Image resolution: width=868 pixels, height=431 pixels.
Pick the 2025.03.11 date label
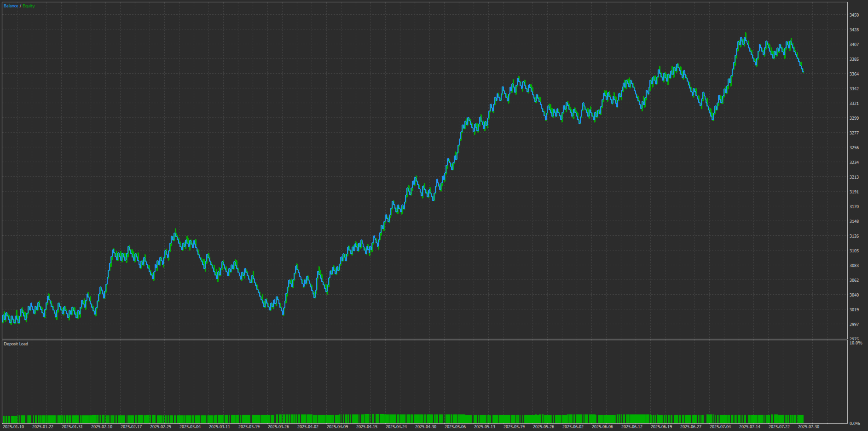(x=219, y=427)
